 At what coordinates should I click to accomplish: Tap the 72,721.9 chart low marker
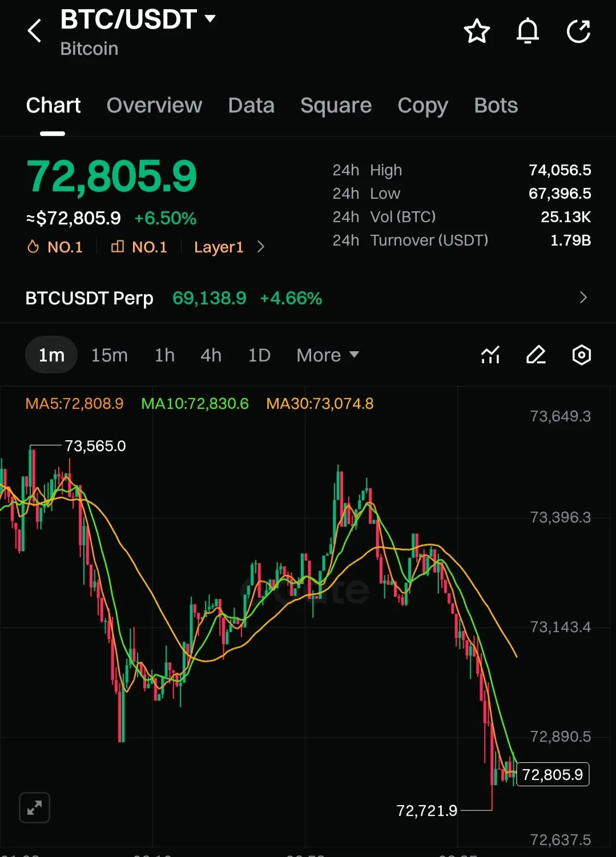point(427,811)
